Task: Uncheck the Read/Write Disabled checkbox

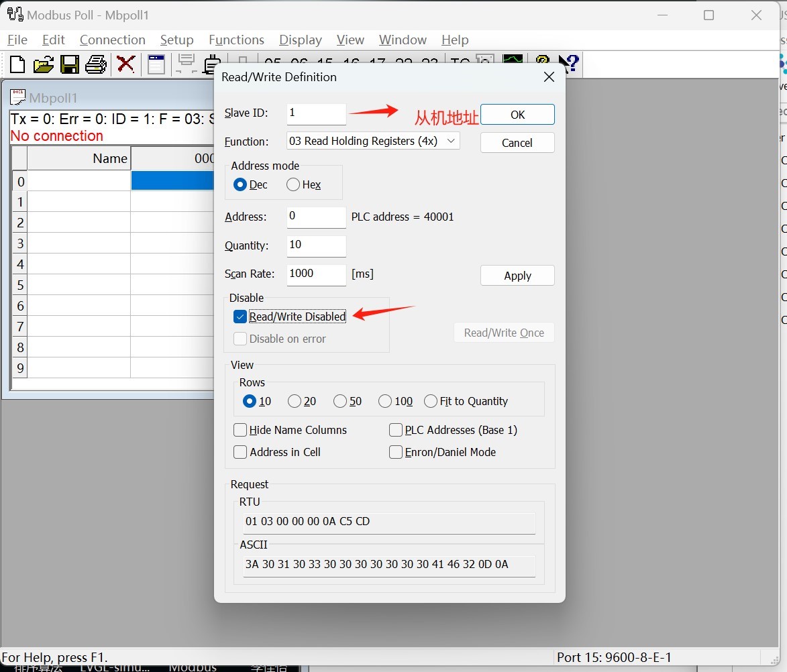Action: point(240,316)
